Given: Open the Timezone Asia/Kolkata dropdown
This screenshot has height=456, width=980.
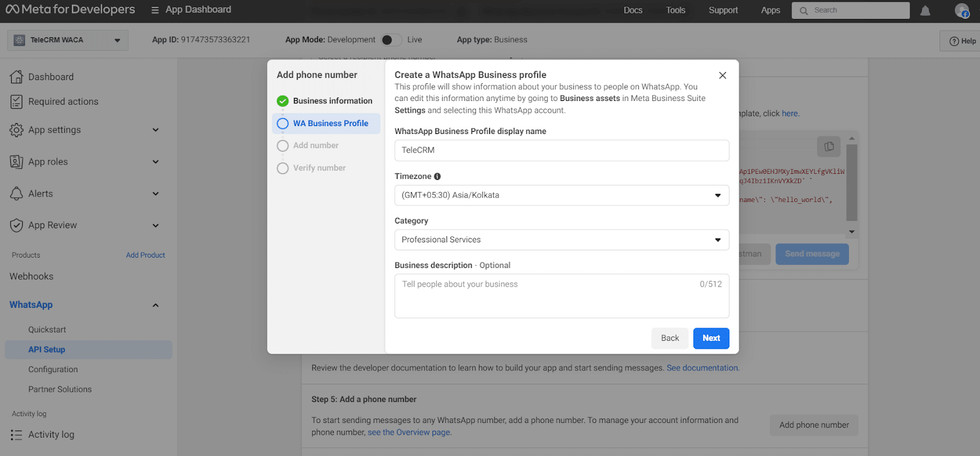Looking at the screenshot, I should click(562, 195).
